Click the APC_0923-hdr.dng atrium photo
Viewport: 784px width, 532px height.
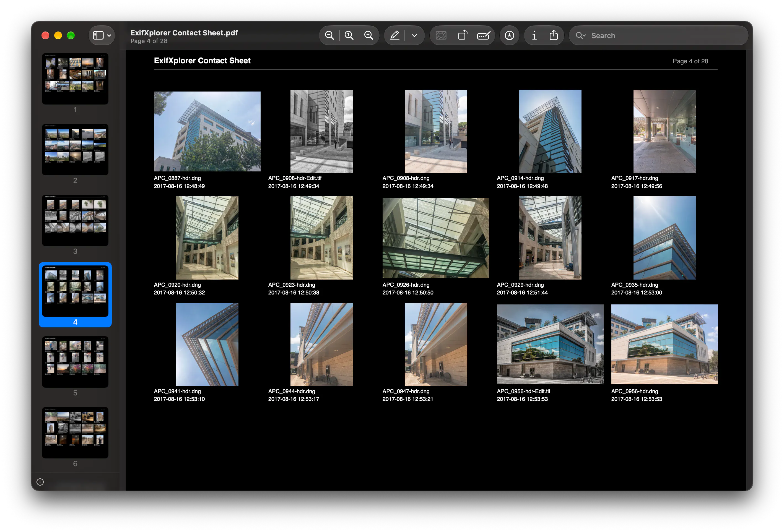(x=321, y=238)
